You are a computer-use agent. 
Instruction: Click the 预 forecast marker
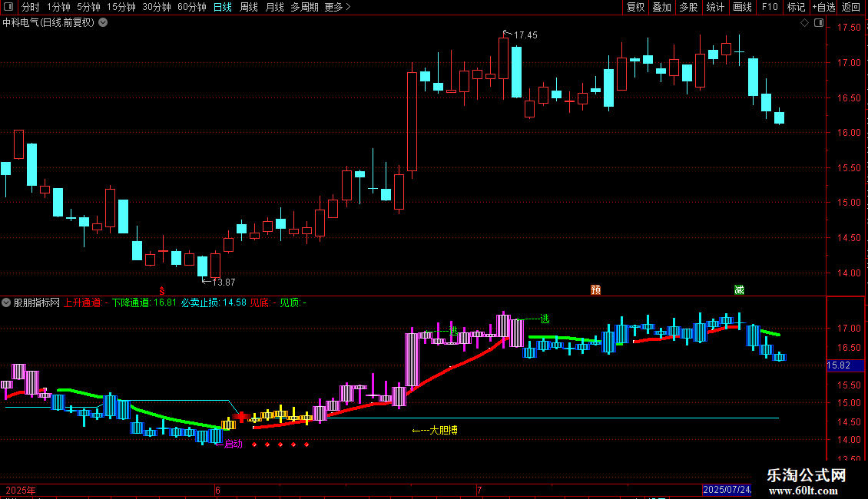pyautogui.click(x=595, y=290)
